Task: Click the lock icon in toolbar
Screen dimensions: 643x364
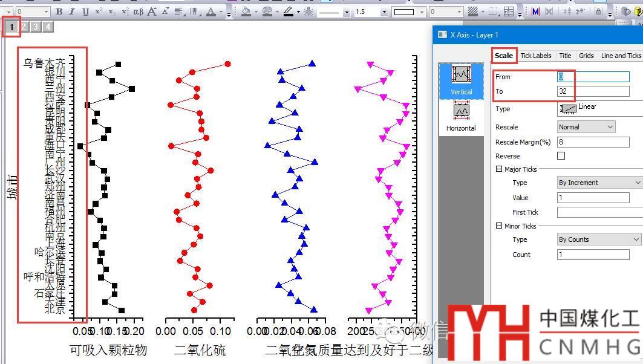Action: [x=598, y=11]
